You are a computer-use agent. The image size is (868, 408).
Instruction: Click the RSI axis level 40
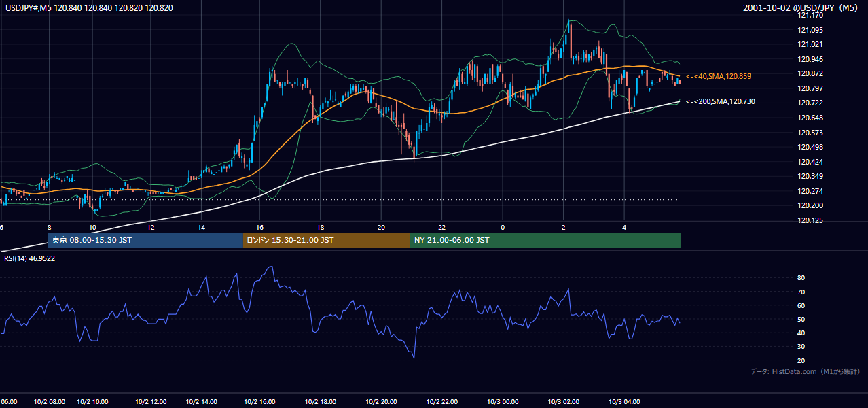[x=801, y=333]
